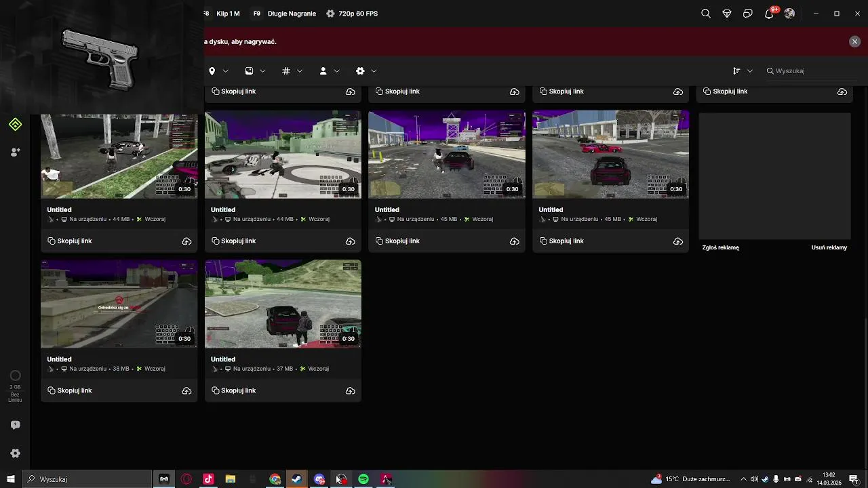
Task: Click Untitled title of 37 MB clip
Action: (223, 359)
